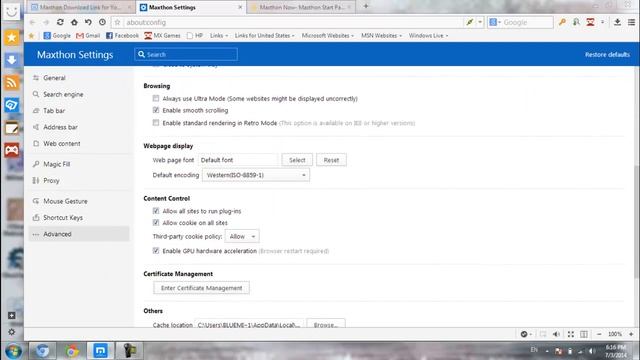
Task: Open download manager arrow icon in toolbar
Action: click(617, 22)
